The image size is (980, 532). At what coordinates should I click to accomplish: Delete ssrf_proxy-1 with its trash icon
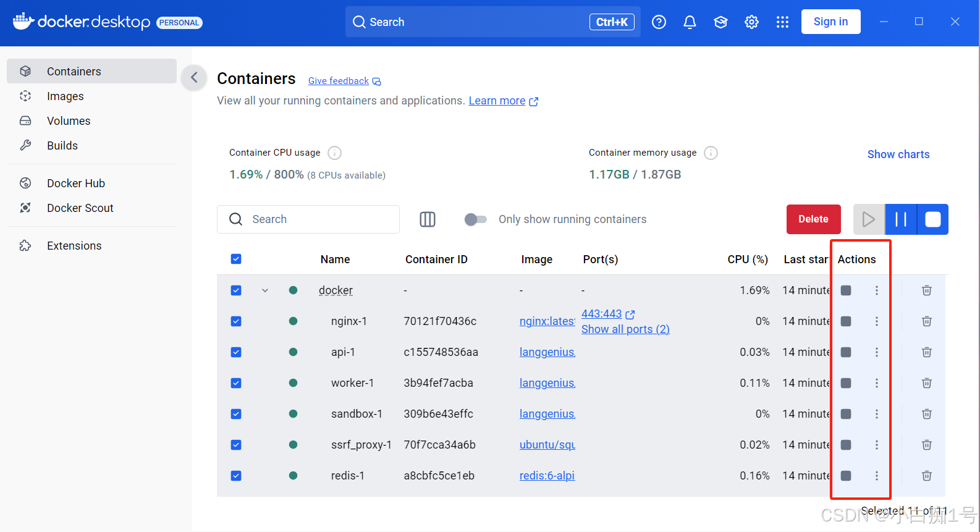pyautogui.click(x=927, y=445)
